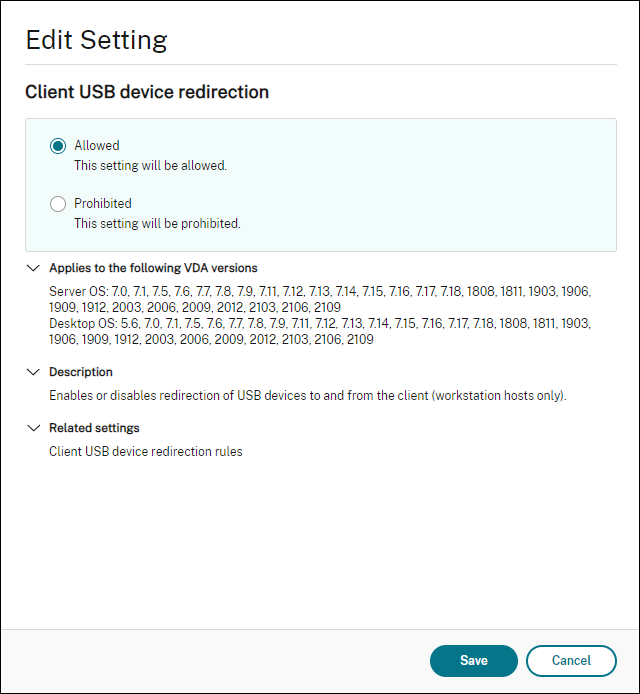640x694 pixels.
Task: Cancel editing the setting
Action: (x=571, y=660)
